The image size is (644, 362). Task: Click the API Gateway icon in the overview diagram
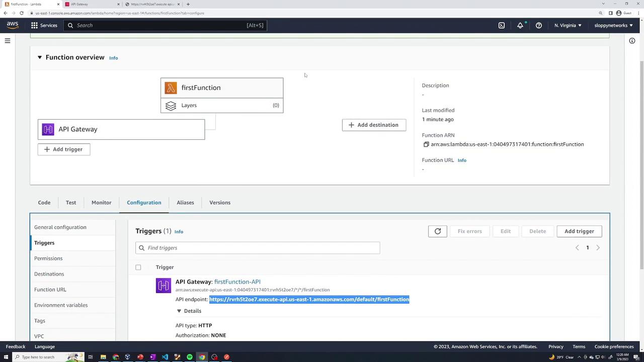(48, 129)
